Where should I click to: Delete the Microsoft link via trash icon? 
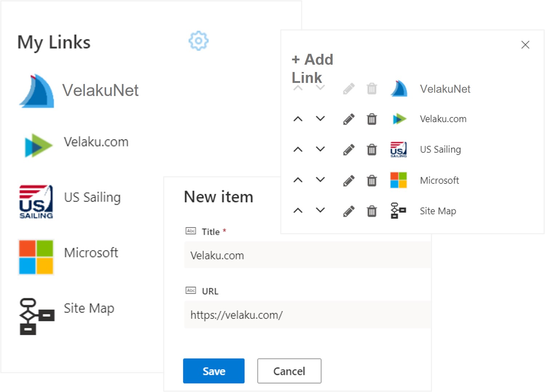(x=372, y=180)
